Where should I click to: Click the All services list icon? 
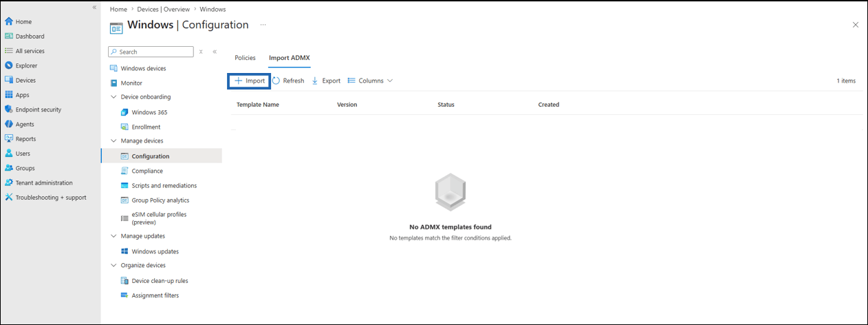(9, 51)
